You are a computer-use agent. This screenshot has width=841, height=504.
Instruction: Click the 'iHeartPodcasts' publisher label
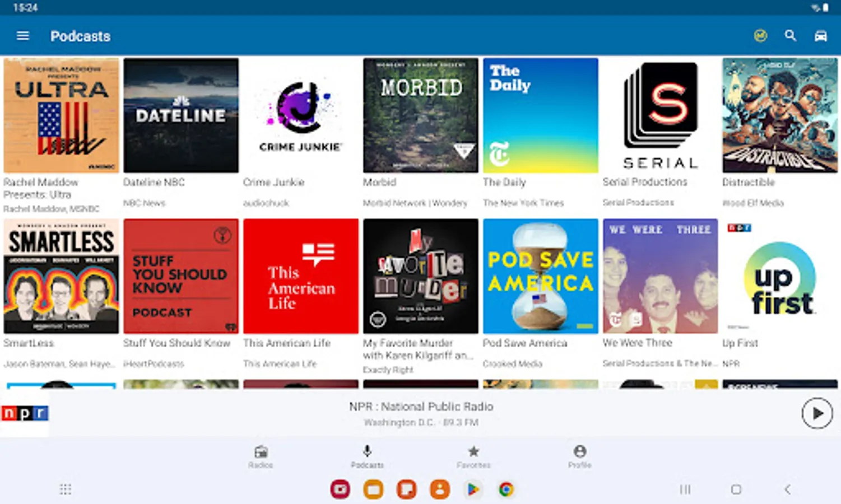tap(154, 363)
